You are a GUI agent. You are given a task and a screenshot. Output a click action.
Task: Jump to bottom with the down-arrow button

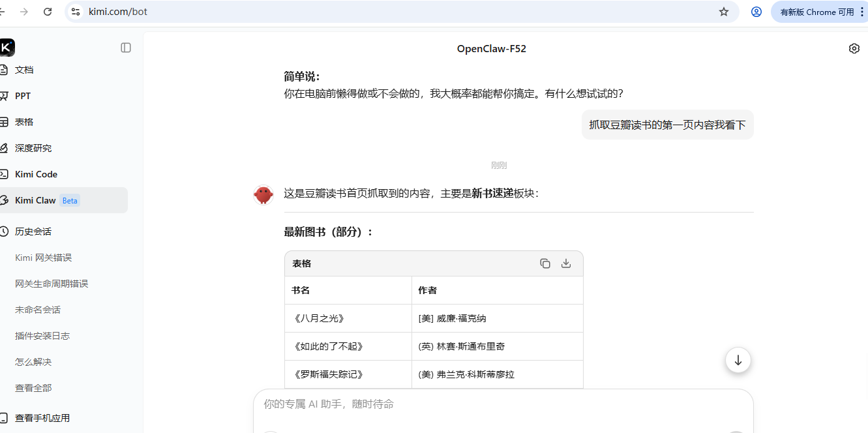738,360
